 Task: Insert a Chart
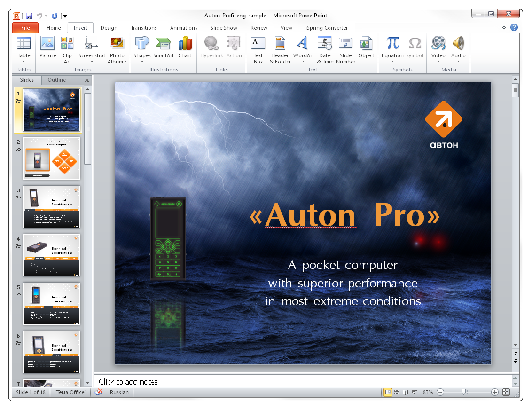185,47
